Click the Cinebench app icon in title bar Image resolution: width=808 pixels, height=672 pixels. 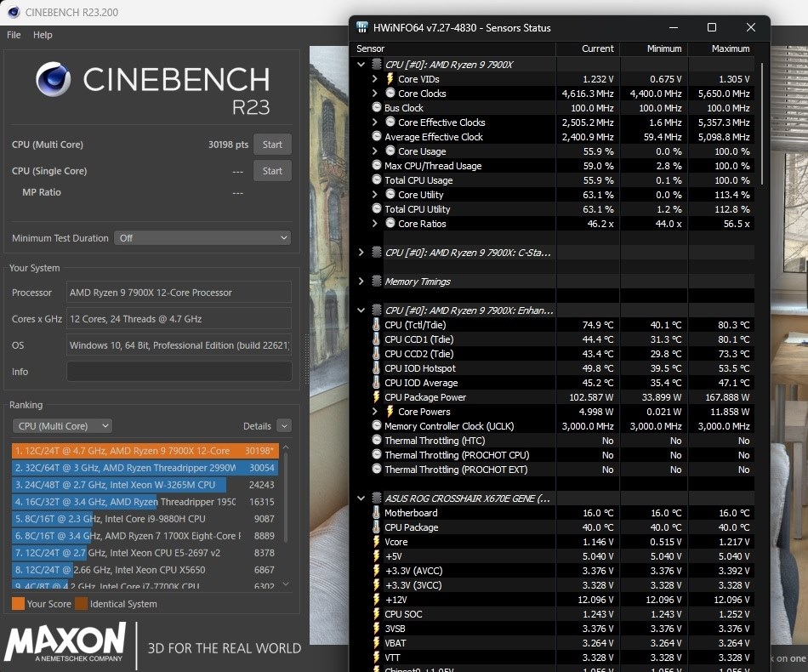14,12
